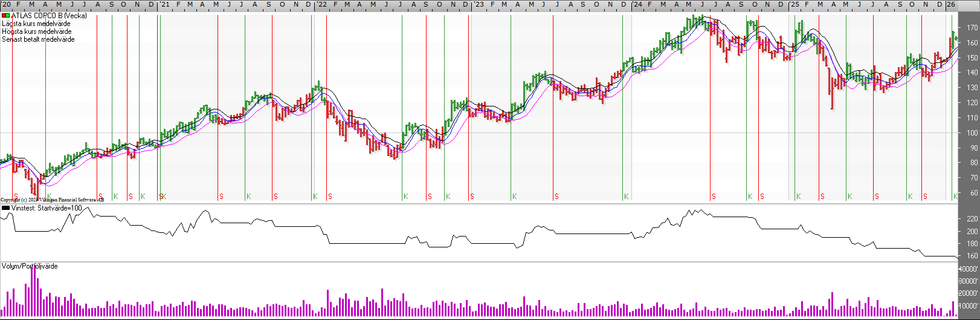Click the 100 level on the price axis
Screen dimensions: 980x320
[972, 133]
